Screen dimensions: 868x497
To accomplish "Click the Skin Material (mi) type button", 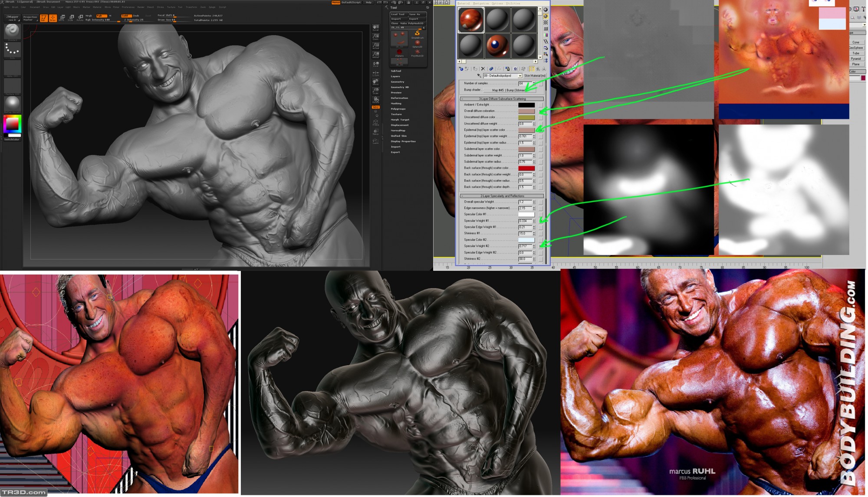I will [535, 75].
